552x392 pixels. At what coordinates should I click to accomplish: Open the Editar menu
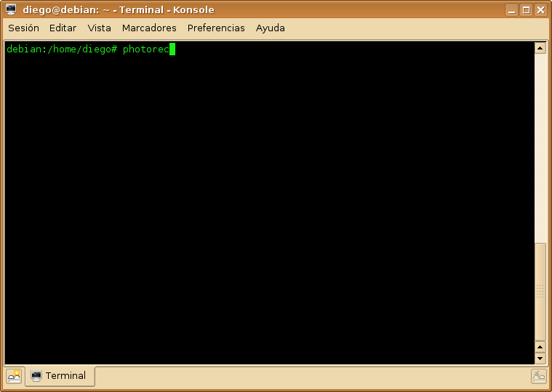click(63, 28)
